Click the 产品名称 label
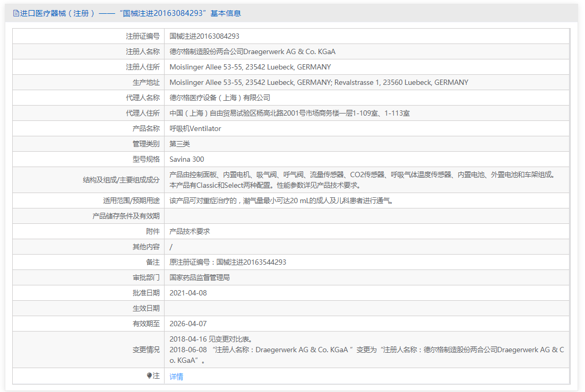Viewport: 585px width, 392px height. [146, 129]
